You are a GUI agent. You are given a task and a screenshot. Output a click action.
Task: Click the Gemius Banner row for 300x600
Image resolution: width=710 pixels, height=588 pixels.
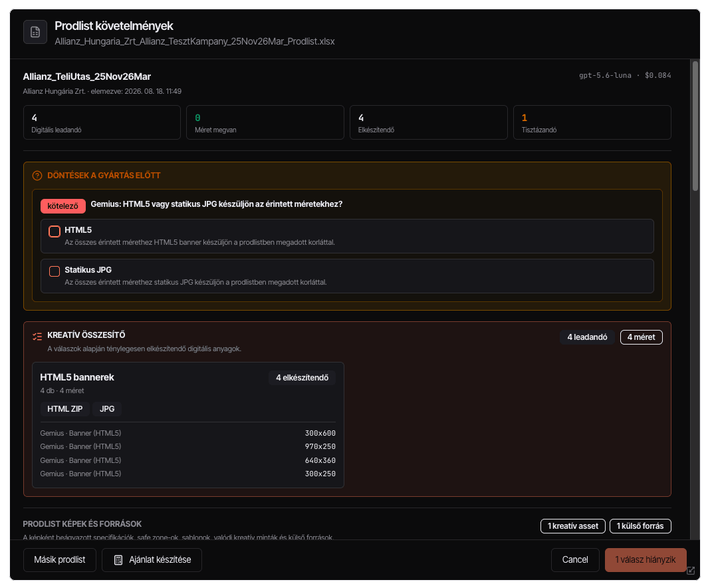coord(188,434)
